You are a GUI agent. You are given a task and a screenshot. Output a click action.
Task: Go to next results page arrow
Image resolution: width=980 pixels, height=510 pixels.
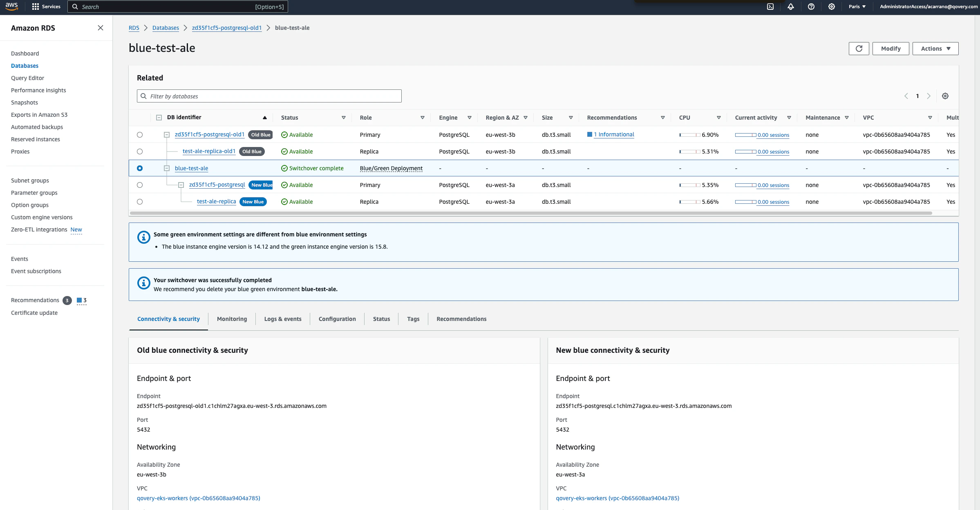click(929, 96)
